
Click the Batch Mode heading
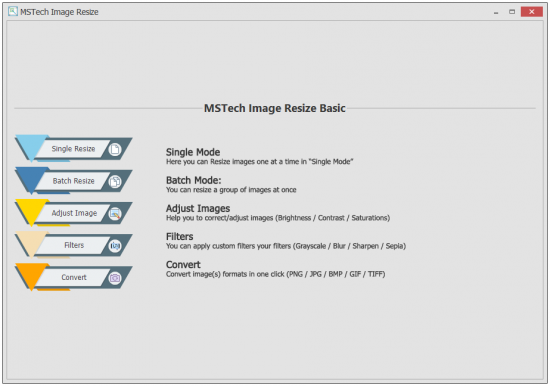(194, 180)
